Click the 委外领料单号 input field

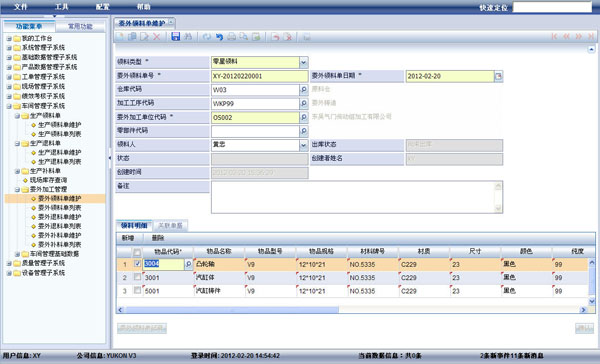[260, 76]
